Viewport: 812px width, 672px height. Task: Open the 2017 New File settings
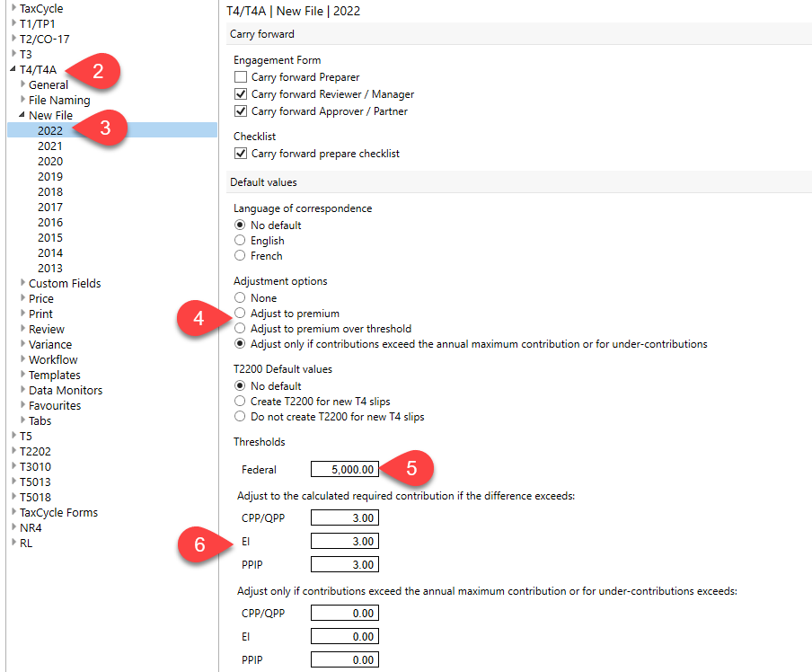click(50, 208)
